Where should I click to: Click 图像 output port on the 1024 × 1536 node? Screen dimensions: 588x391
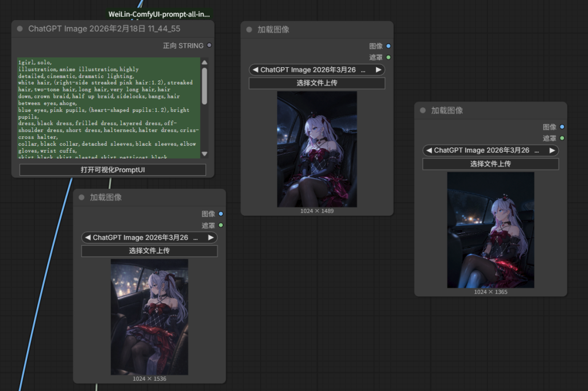click(221, 214)
